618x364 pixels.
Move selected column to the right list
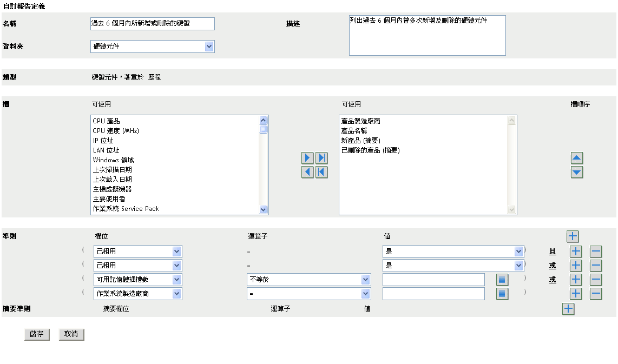tap(307, 158)
